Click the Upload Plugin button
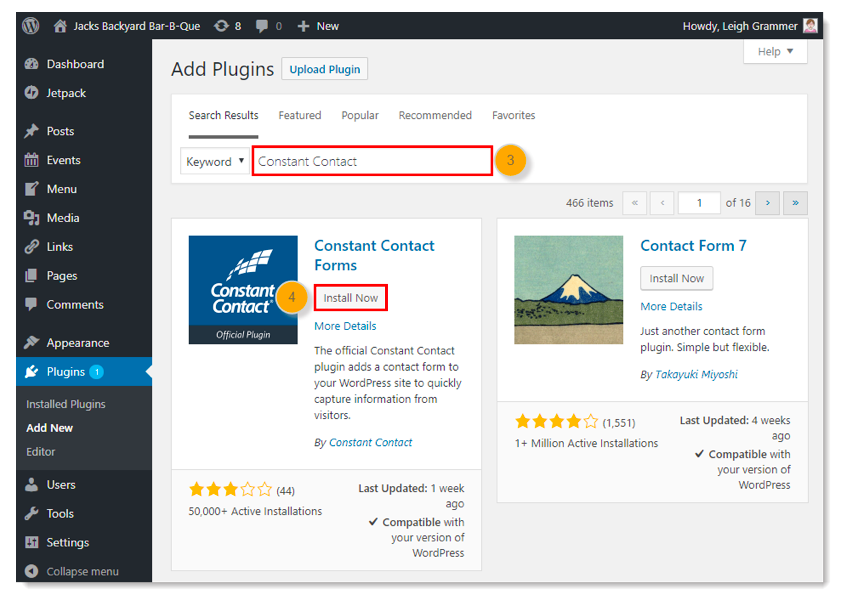This screenshot has height=594, width=844. [325, 69]
